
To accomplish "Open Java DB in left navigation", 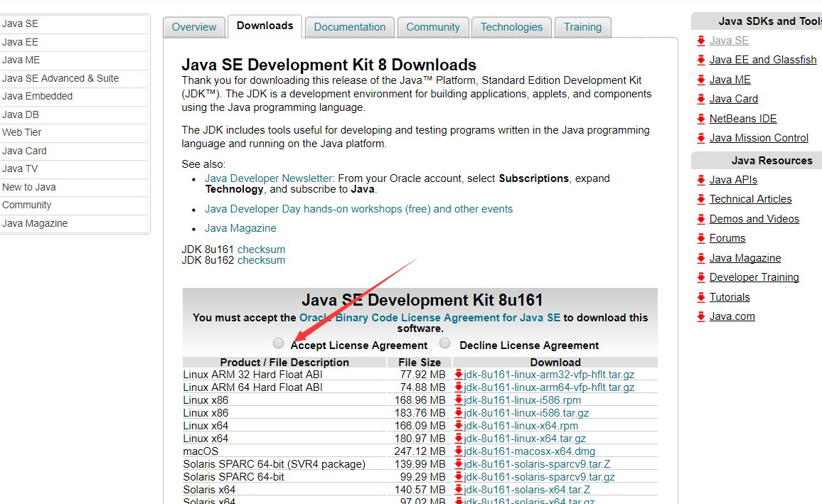I will click(73, 114).
